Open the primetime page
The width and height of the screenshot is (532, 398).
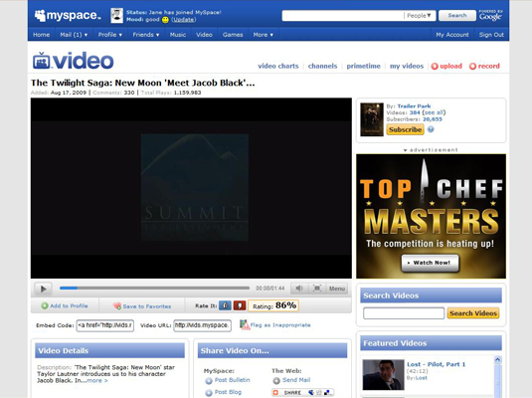tap(363, 66)
